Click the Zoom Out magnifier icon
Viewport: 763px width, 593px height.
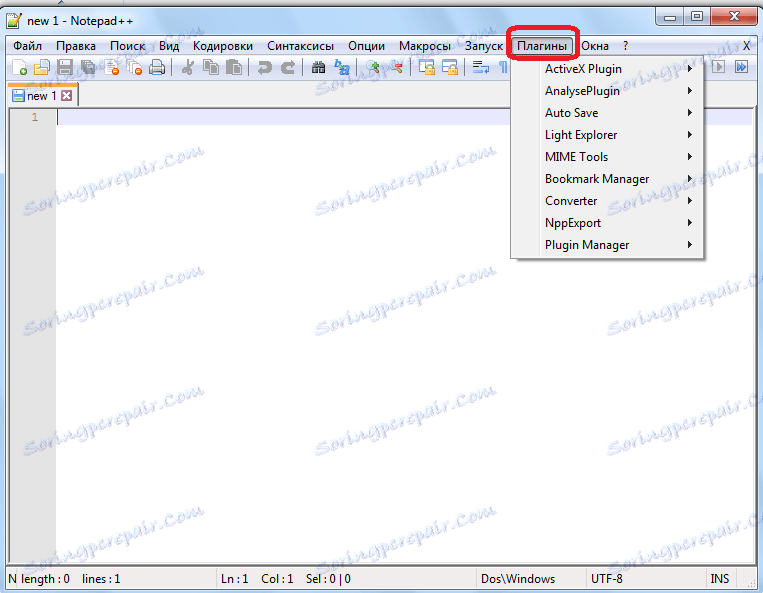tap(396, 67)
